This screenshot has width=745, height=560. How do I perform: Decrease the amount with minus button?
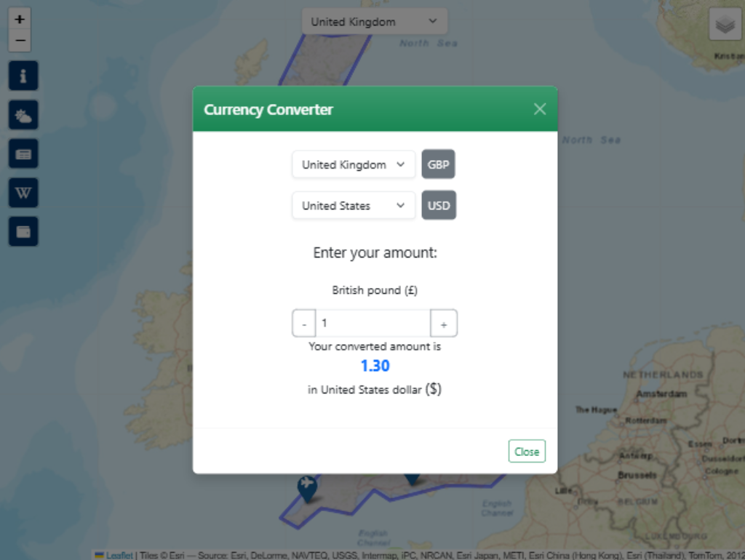point(304,324)
